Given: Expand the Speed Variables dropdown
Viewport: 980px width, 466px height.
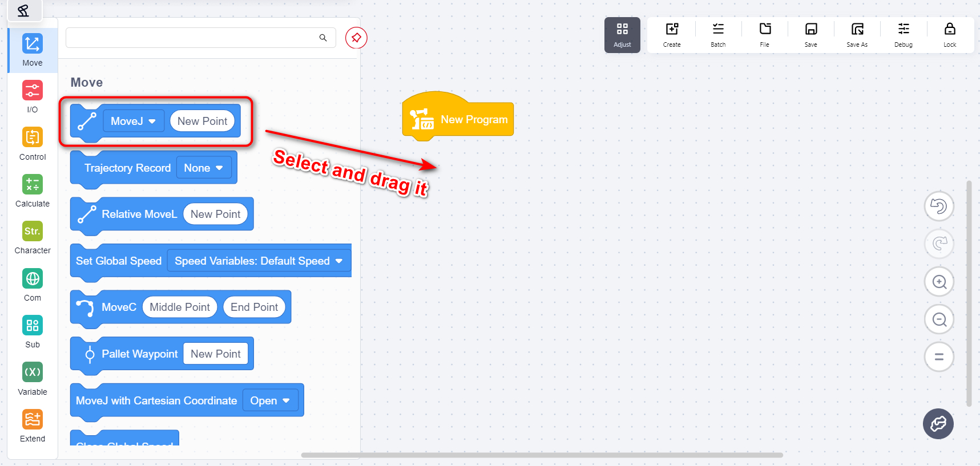Looking at the screenshot, I should [258, 261].
